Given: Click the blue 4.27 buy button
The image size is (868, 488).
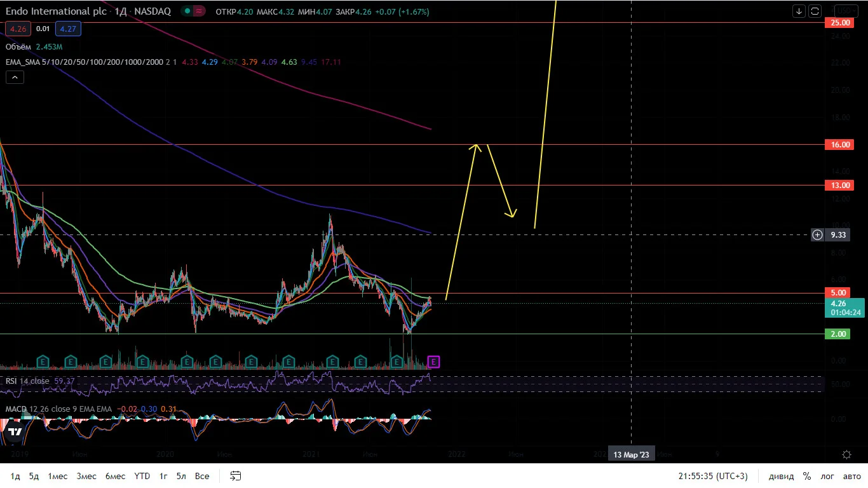Looking at the screenshot, I should point(67,29).
